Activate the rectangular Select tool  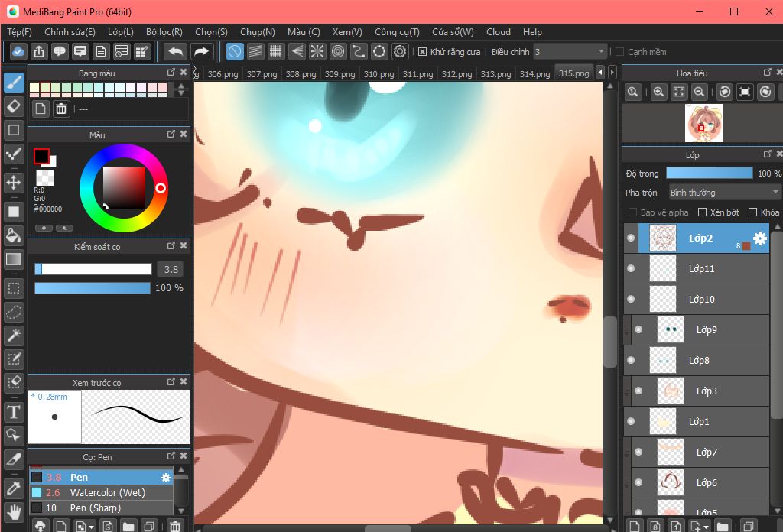click(x=14, y=288)
